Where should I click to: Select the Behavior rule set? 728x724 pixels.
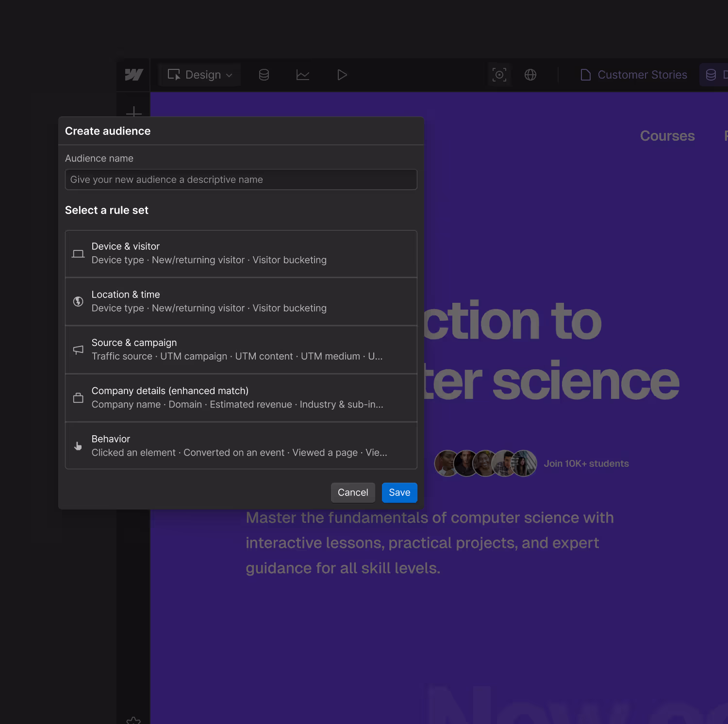[x=241, y=445]
